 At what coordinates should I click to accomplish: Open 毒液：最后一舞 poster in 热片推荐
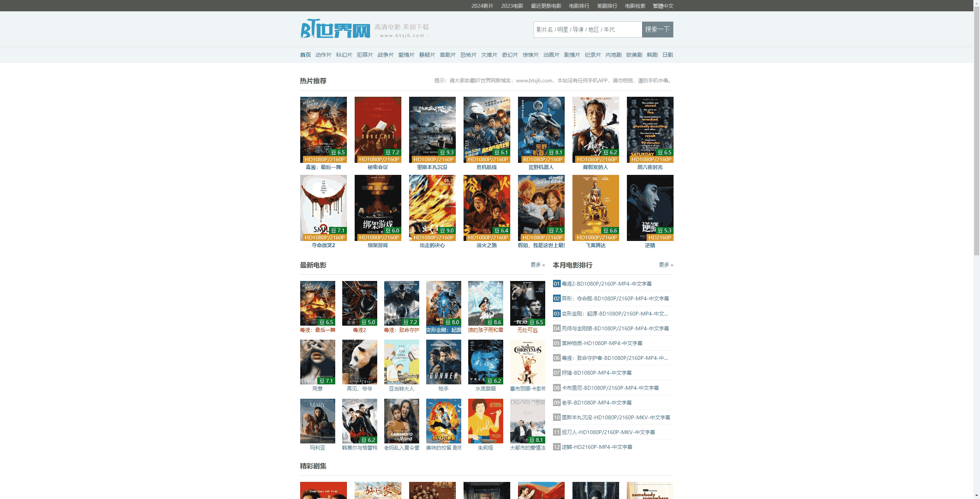323,130
